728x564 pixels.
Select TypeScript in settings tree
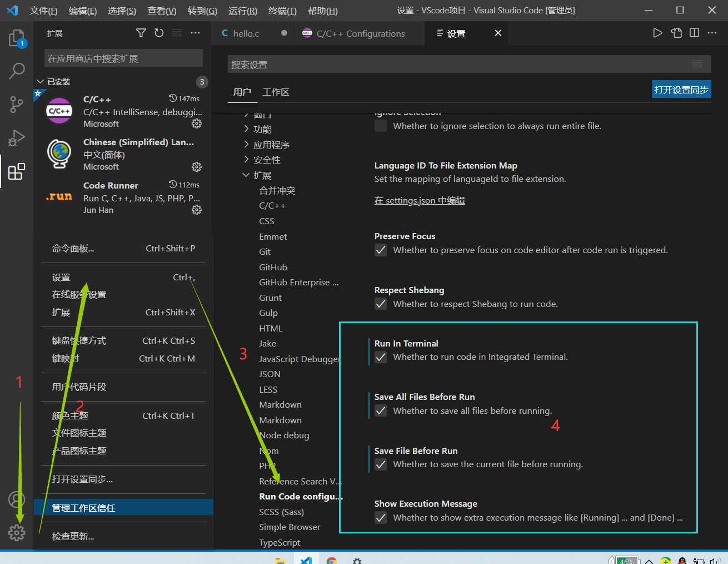point(280,542)
